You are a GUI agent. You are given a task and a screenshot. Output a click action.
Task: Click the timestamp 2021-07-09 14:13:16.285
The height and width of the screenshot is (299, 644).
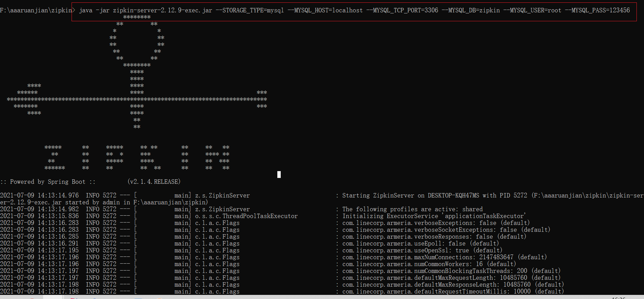[39, 237]
